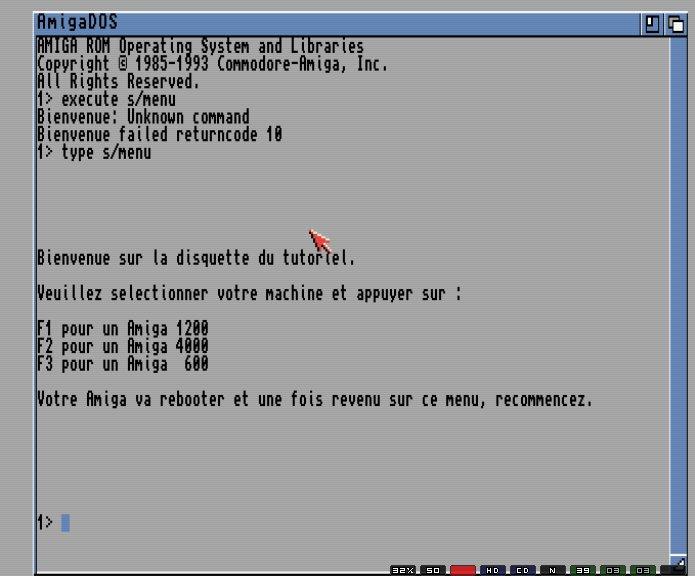695x576 pixels.
Task: Click the red power LED indicator
Action: (463, 570)
